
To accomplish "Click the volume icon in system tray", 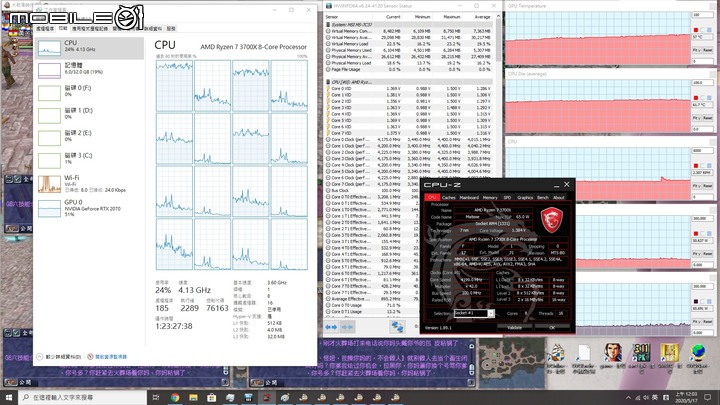I will [x=646, y=398].
